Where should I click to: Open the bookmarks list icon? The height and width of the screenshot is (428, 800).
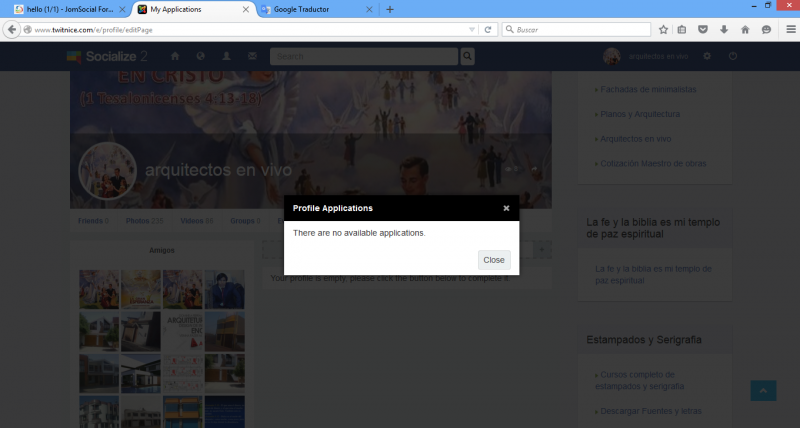(682, 30)
